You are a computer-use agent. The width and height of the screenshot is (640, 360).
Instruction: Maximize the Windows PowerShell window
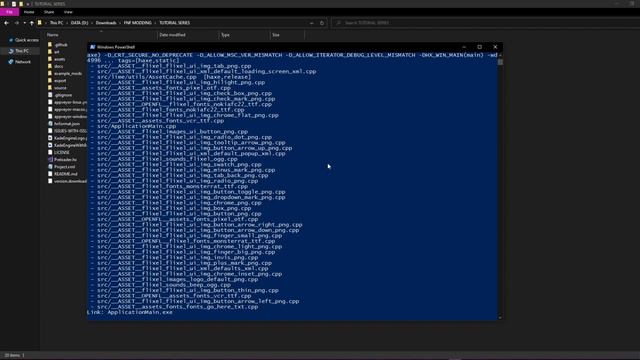click(x=480, y=47)
